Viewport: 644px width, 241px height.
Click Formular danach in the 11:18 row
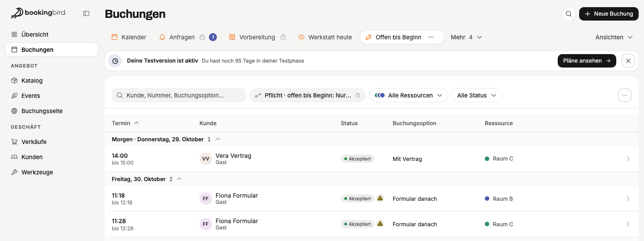[415, 199]
